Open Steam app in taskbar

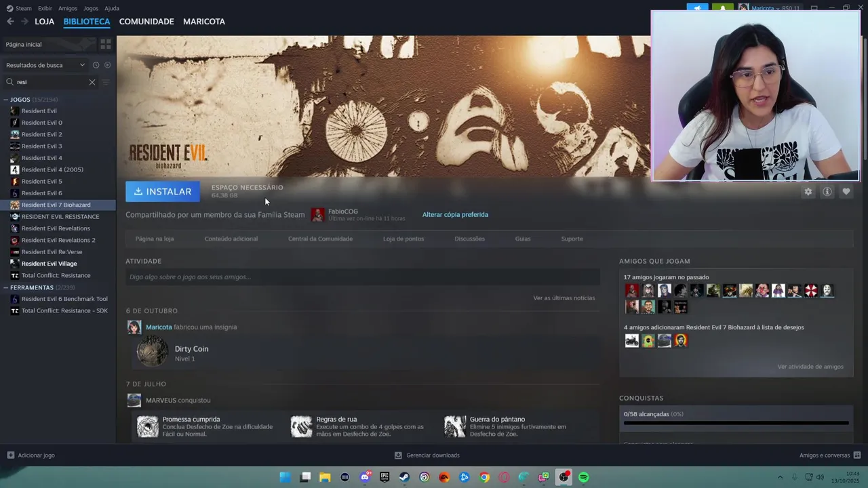[x=404, y=477]
